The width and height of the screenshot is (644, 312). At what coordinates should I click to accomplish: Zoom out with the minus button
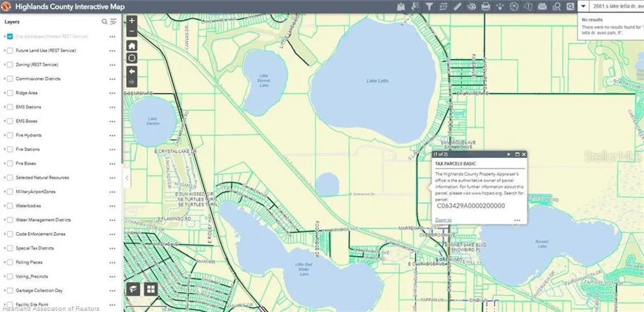pos(132,31)
